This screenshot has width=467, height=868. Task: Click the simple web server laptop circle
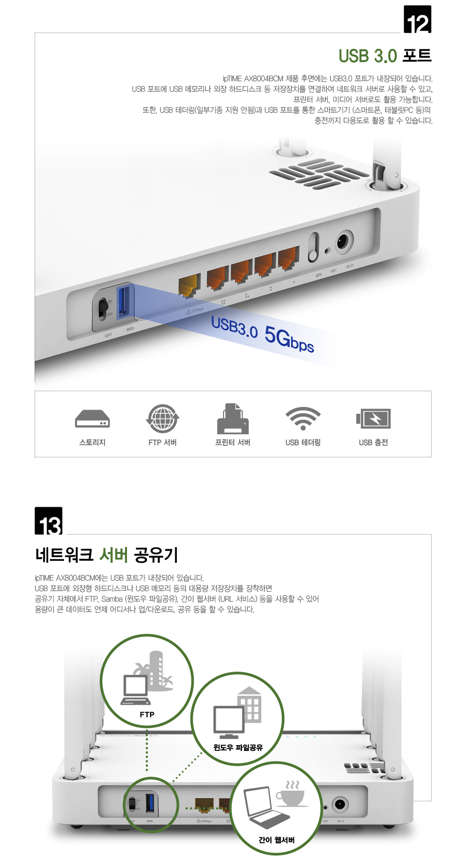pyautogui.click(x=276, y=808)
